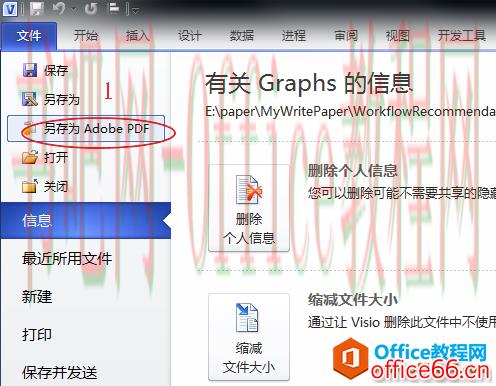Click the description starting with 您可以删除可能不需要共享
The height and width of the screenshot is (386, 496).
[401, 193]
